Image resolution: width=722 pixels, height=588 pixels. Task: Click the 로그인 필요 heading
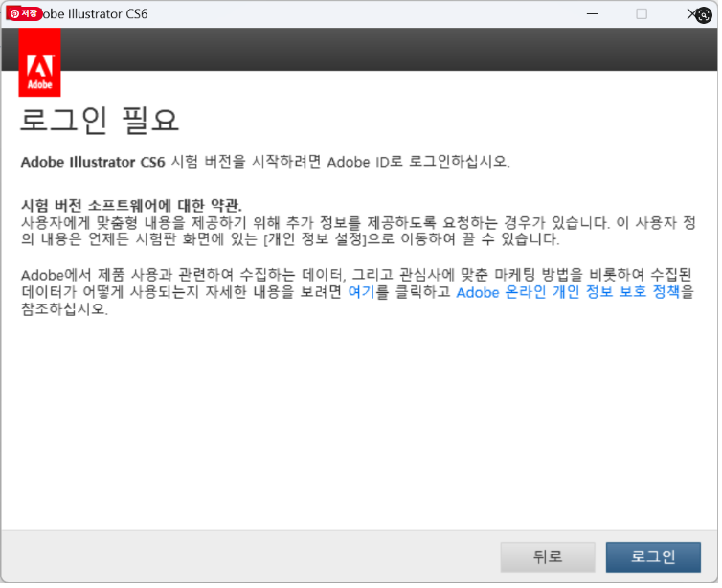point(100,121)
